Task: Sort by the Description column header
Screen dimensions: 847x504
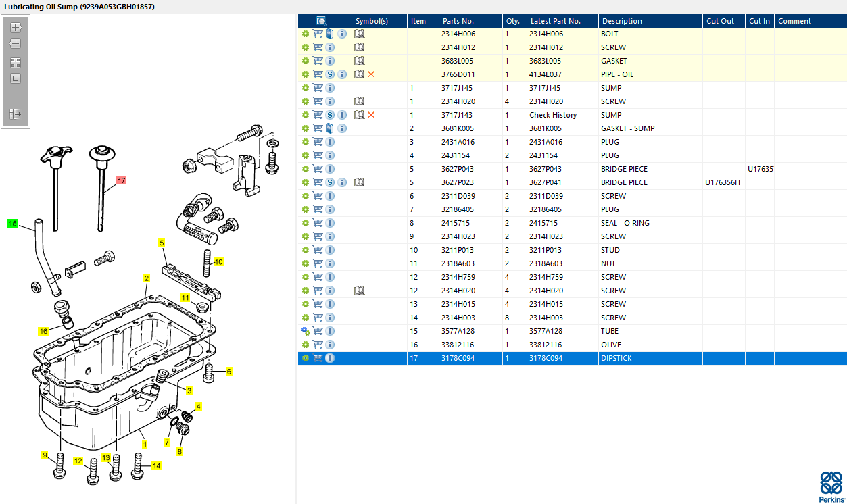Action: (x=650, y=21)
